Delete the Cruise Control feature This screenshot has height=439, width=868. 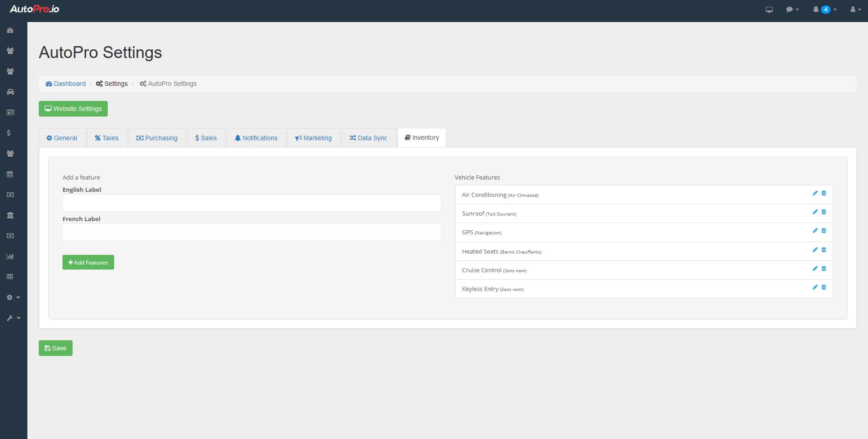[824, 269]
